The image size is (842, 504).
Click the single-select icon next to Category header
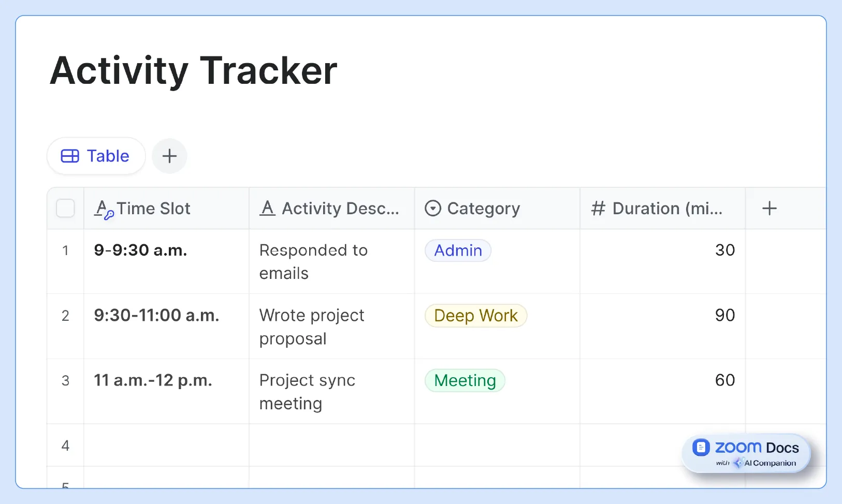[x=433, y=208]
